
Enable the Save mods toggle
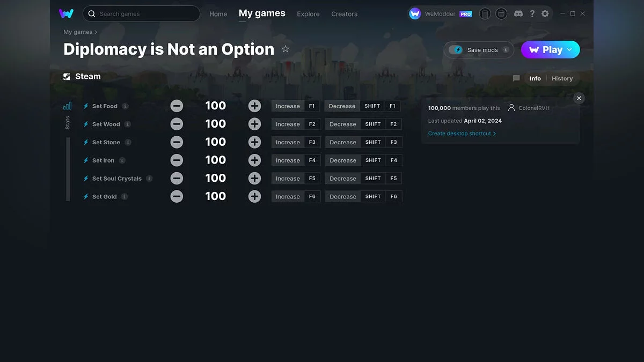(x=457, y=49)
